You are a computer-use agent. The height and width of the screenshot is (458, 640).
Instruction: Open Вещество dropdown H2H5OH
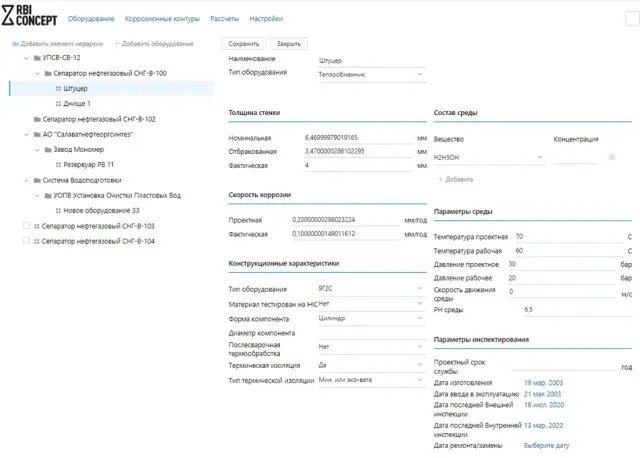pos(489,158)
